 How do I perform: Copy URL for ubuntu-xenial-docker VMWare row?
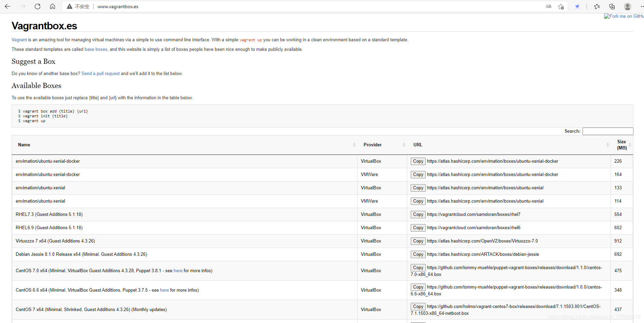click(x=418, y=175)
